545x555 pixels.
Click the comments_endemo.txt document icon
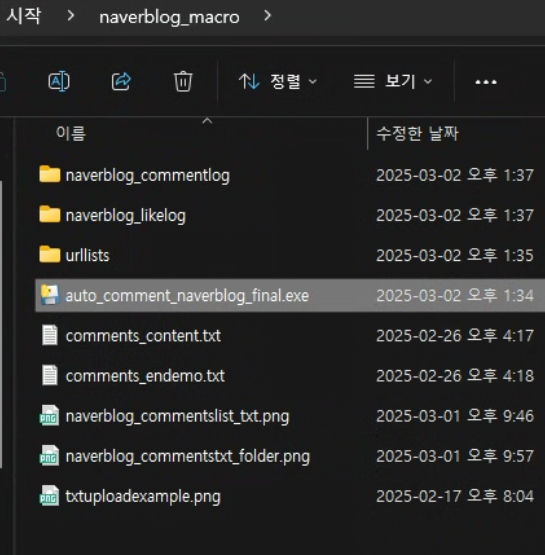(x=50, y=375)
